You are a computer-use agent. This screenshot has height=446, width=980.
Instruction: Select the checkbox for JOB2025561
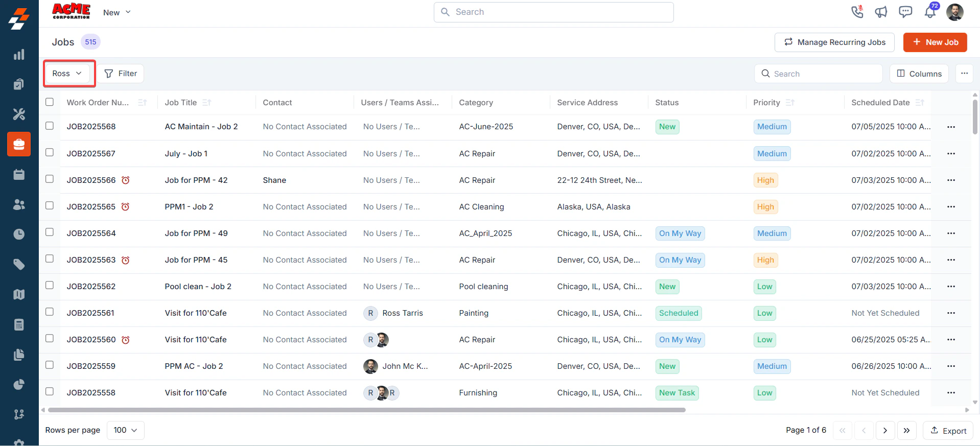pyautogui.click(x=50, y=312)
